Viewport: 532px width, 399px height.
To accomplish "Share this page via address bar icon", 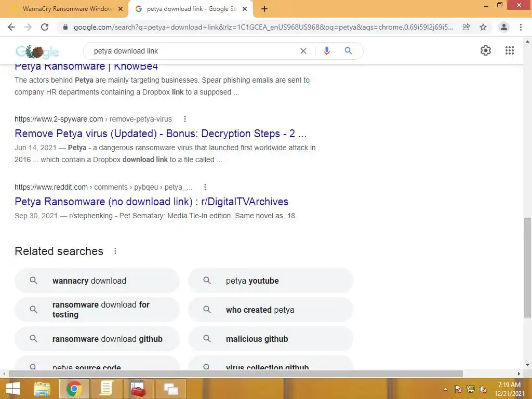I will pyautogui.click(x=467, y=27).
